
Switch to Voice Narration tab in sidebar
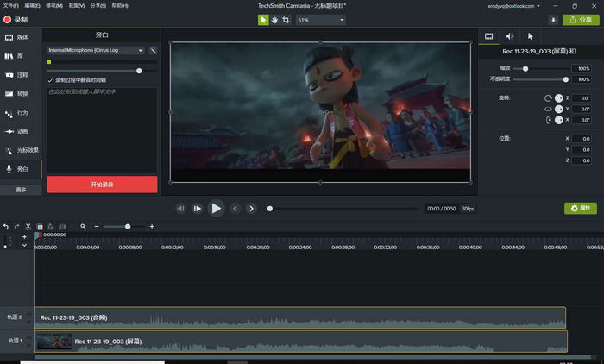[x=21, y=169]
